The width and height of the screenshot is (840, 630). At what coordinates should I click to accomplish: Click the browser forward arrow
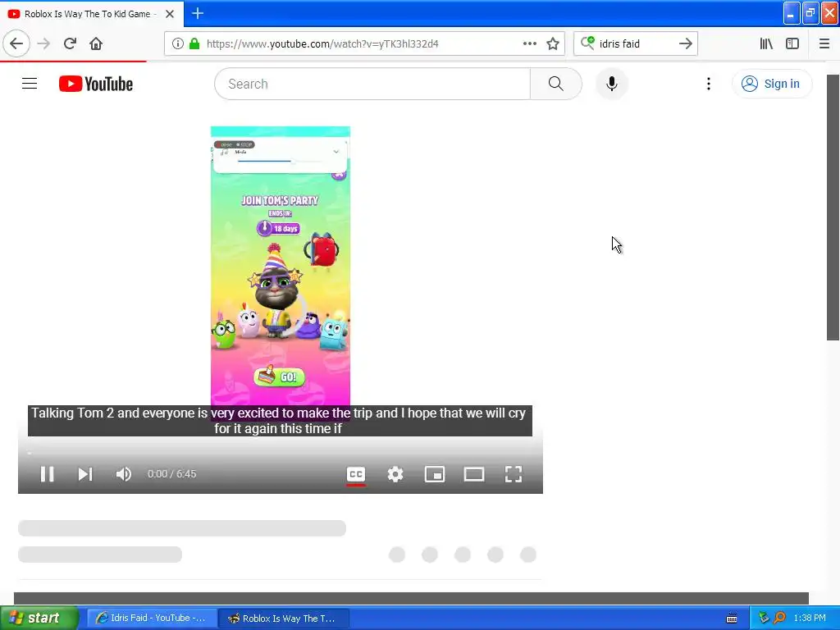(44, 43)
